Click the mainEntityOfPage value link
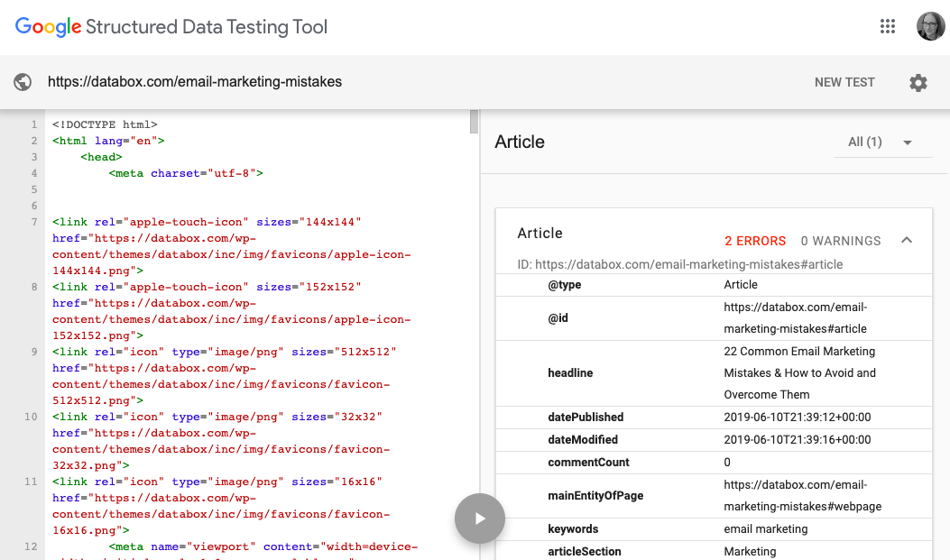This screenshot has width=950, height=560. click(x=802, y=496)
